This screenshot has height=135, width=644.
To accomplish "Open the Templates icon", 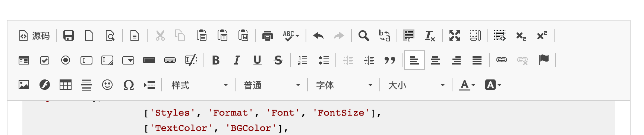I will click(135, 36).
